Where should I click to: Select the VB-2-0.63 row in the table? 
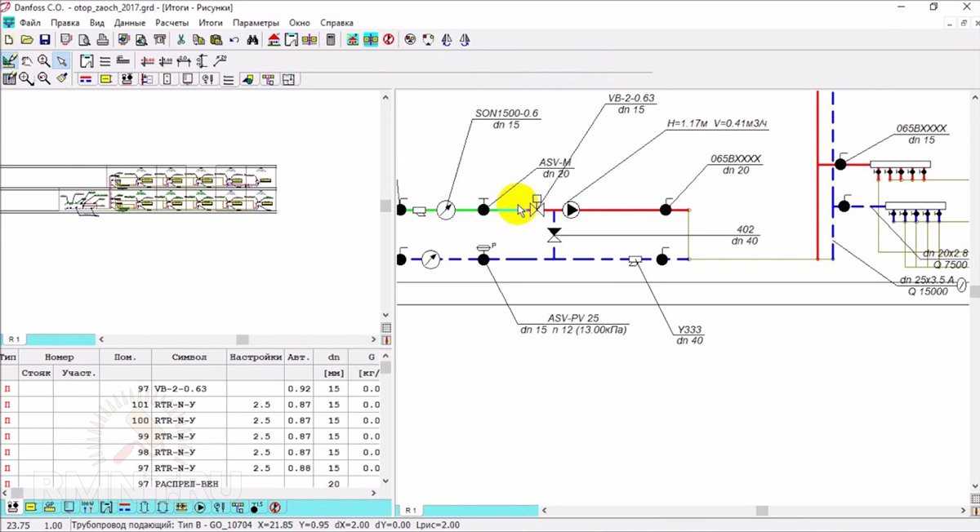[x=180, y=389]
